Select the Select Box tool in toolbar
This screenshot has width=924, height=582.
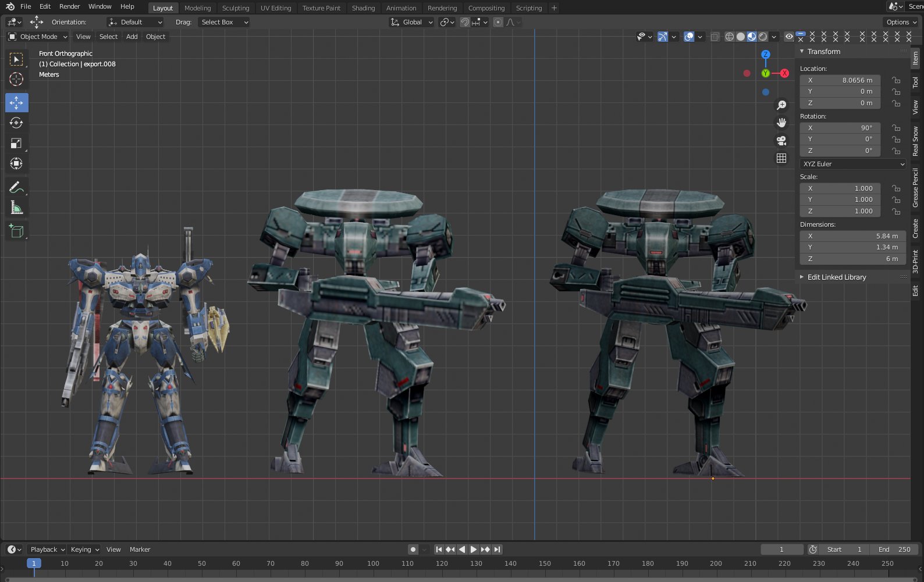(x=16, y=59)
